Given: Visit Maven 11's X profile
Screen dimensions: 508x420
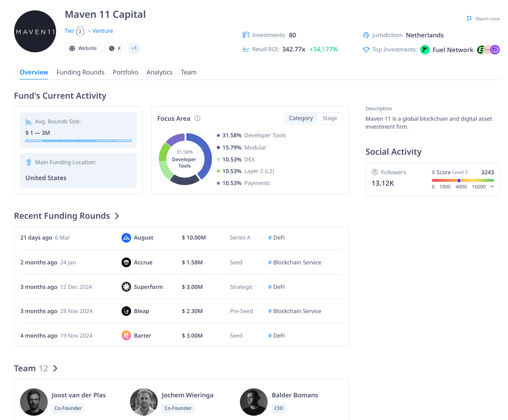Looking at the screenshot, I should (x=114, y=48).
